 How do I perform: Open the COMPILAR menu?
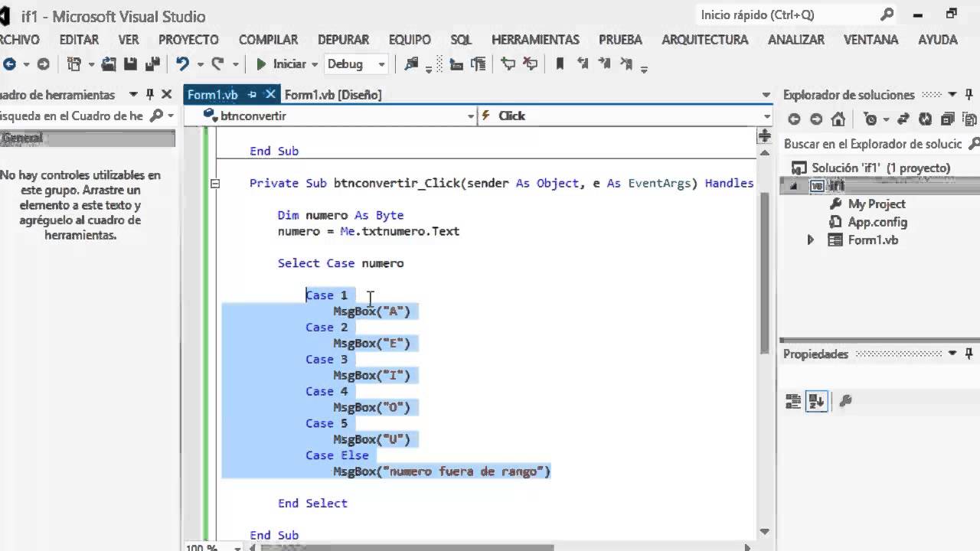pos(268,40)
